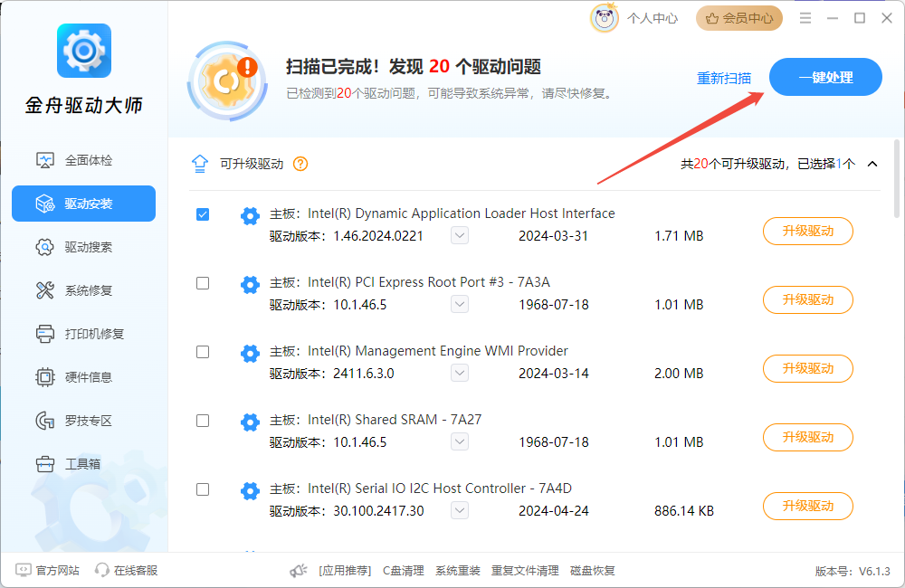Click gear icon of PCI Express Root Port
This screenshot has width=905, height=588.
coord(250,284)
